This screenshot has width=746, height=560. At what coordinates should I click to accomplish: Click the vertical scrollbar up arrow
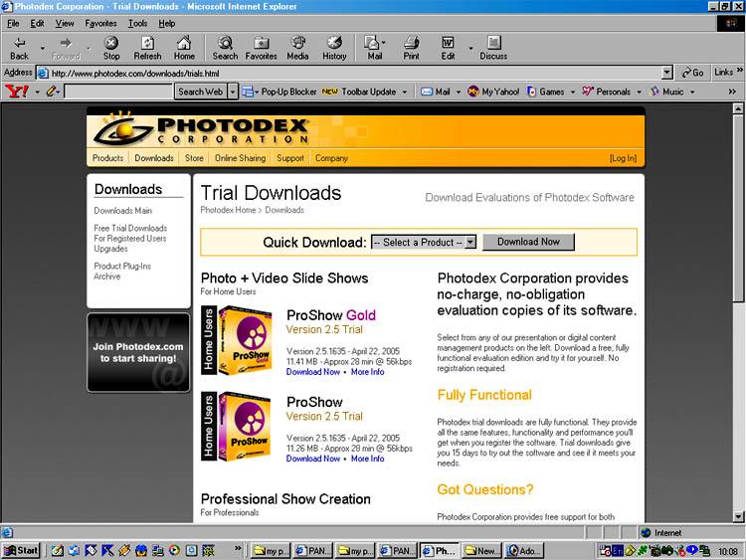click(x=738, y=108)
